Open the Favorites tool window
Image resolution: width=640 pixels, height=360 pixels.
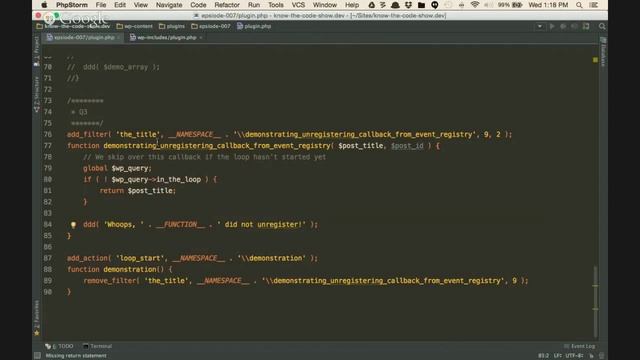tap(37, 318)
